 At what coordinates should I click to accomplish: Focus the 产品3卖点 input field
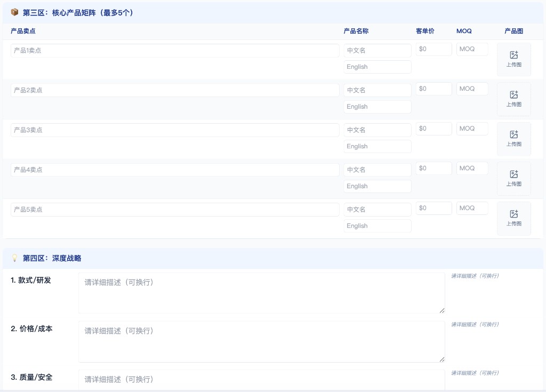175,130
